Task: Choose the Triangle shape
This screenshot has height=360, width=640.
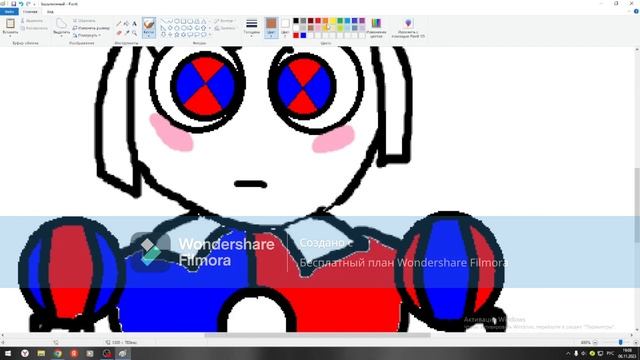Action: [203, 21]
